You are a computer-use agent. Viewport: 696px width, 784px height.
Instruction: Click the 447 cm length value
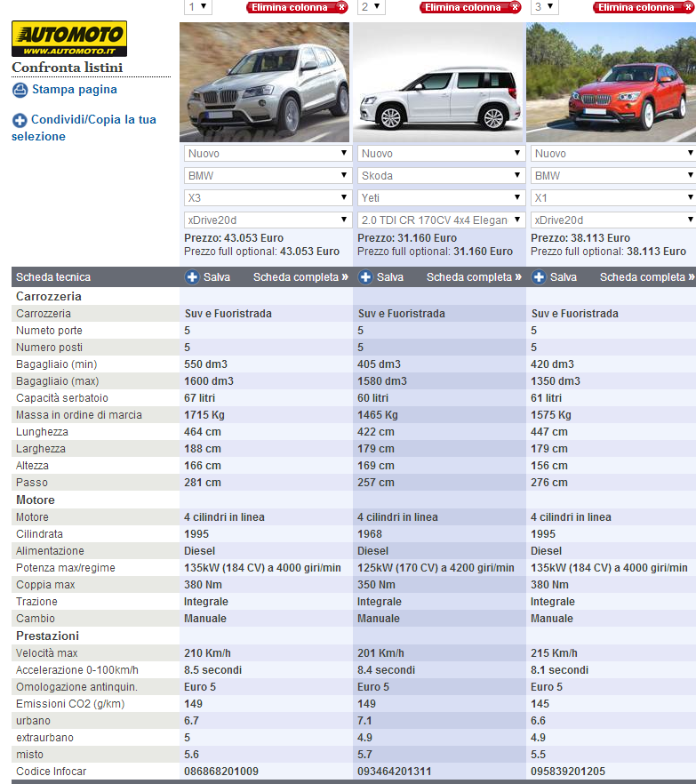[x=549, y=431]
